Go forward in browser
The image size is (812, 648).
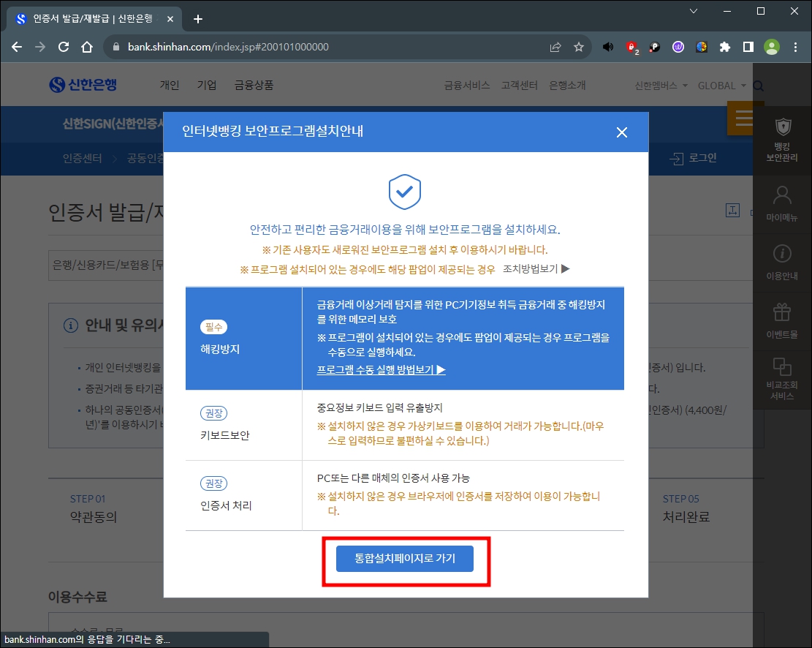click(40, 48)
